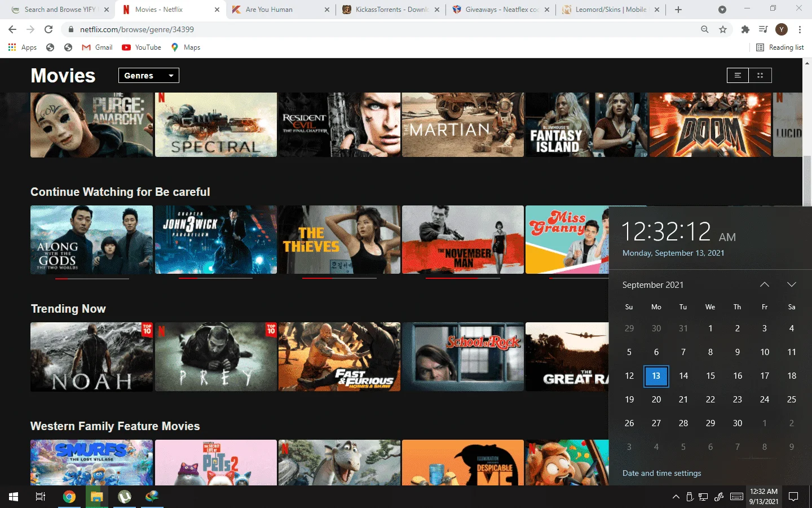Click the September 2021 calendar header
The width and height of the screenshot is (812, 508).
pyautogui.click(x=653, y=285)
